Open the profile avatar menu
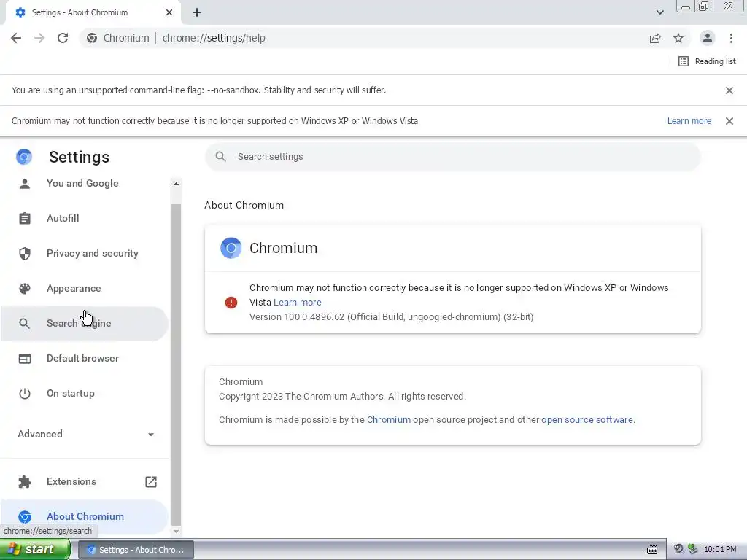Image resolution: width=747 pixels, height=560 pixels. coord(708,38)
